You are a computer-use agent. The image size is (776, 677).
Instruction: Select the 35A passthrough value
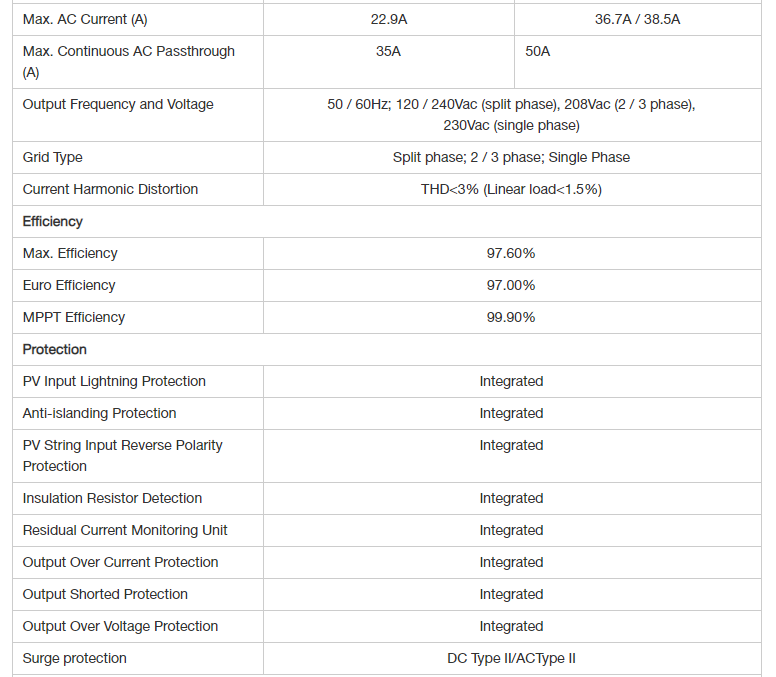[x=388, y=51]
